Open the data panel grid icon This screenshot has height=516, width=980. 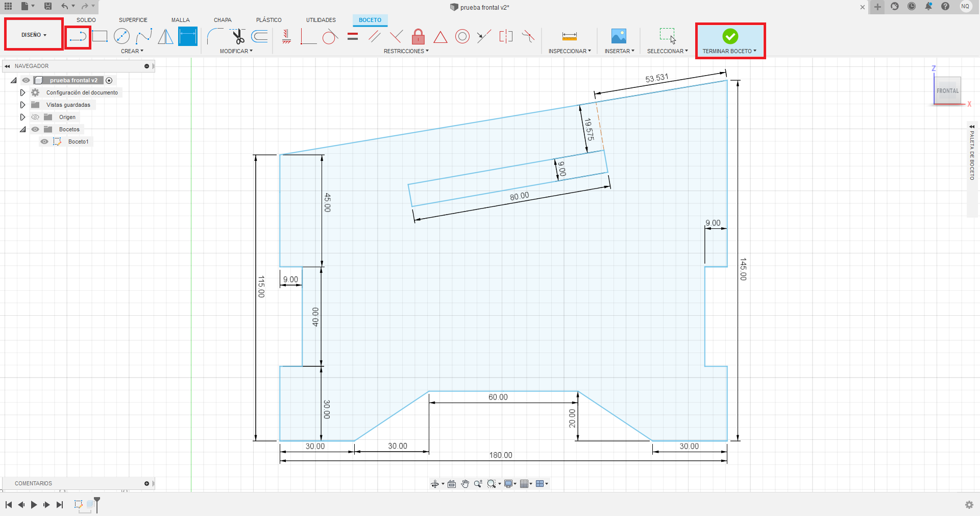pyautogui.click(x=8, y=6)
